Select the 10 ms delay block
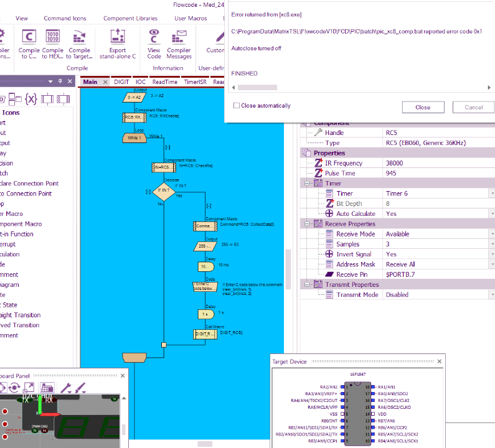 [x=206, y=266]
